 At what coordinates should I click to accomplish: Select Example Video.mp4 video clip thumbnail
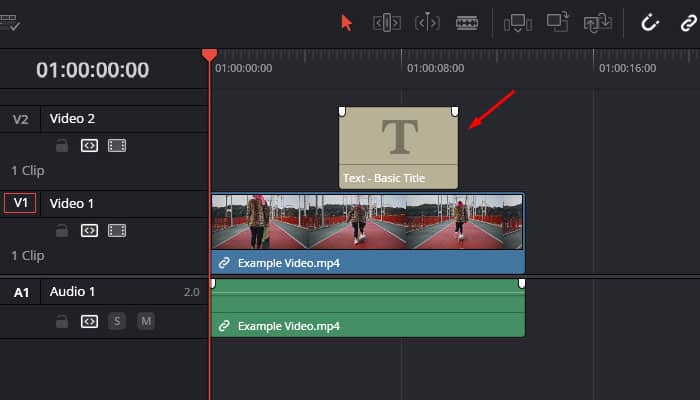click(x=367, y=222)
